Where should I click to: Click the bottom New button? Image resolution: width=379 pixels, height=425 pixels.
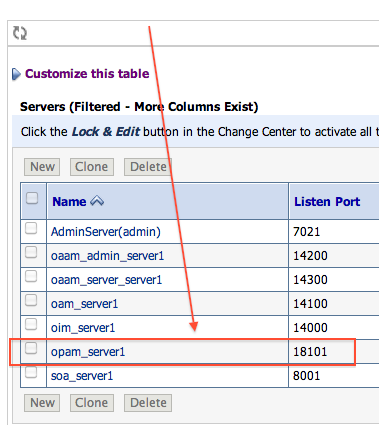point(42,403)
